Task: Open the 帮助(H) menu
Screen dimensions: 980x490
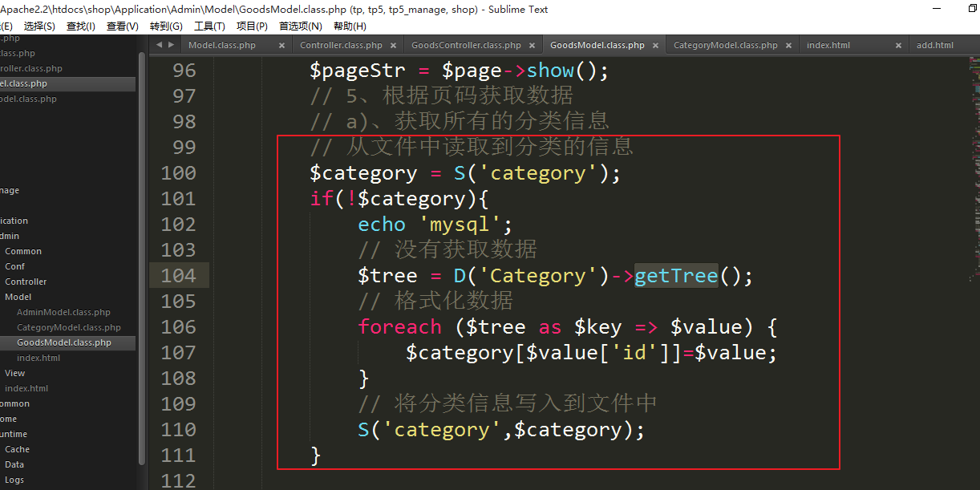Action: pos(350,26)
